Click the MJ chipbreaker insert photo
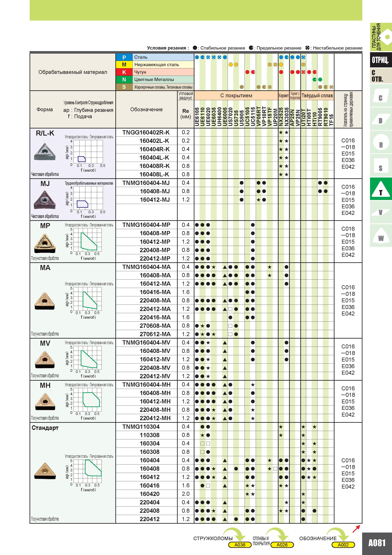 coord(45,200)
